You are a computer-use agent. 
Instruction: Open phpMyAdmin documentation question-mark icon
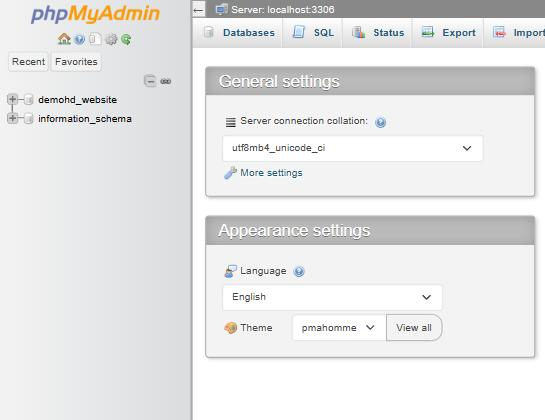click(80, 39)
